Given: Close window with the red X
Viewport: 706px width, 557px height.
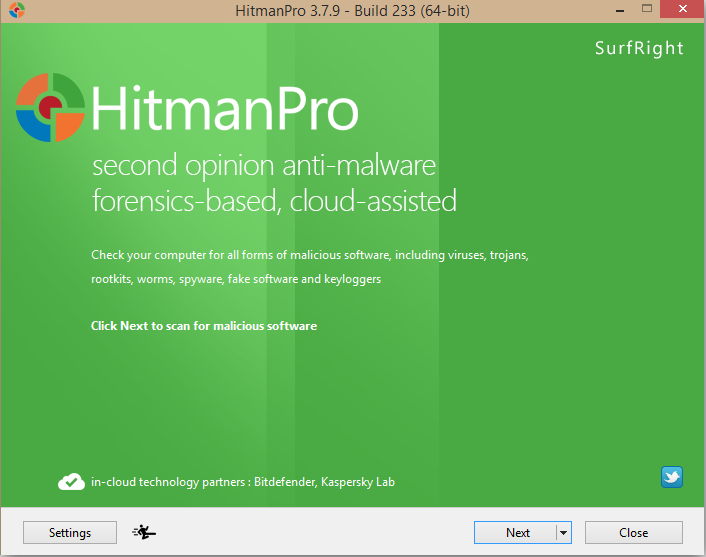Looking at the screenshot, I should tap(683, 9).
